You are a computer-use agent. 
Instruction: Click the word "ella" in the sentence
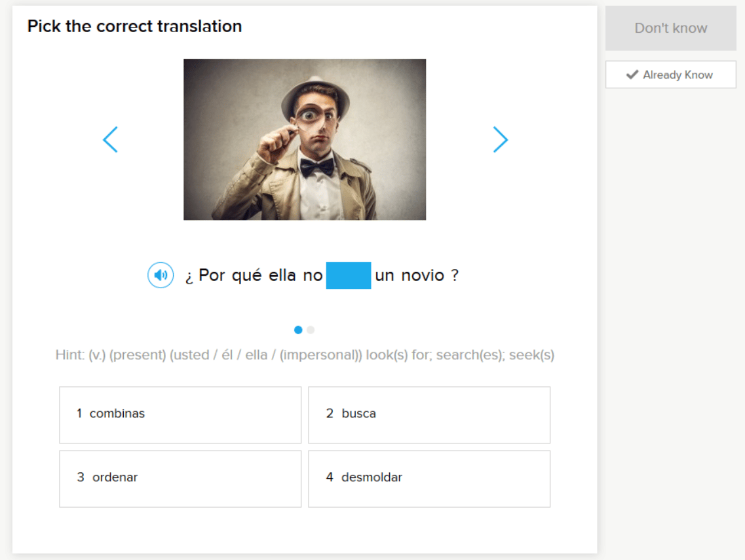click(x=283, y=276)
